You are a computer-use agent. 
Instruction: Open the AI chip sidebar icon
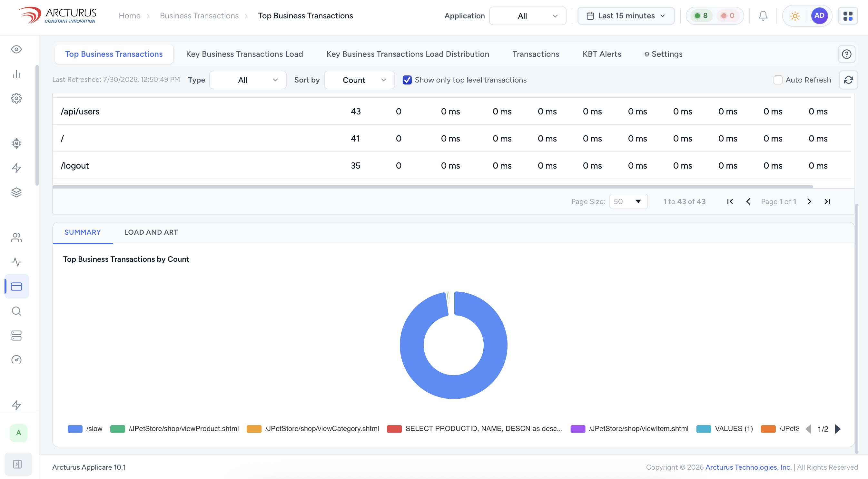pyautogui.click(x=16, y=143)
